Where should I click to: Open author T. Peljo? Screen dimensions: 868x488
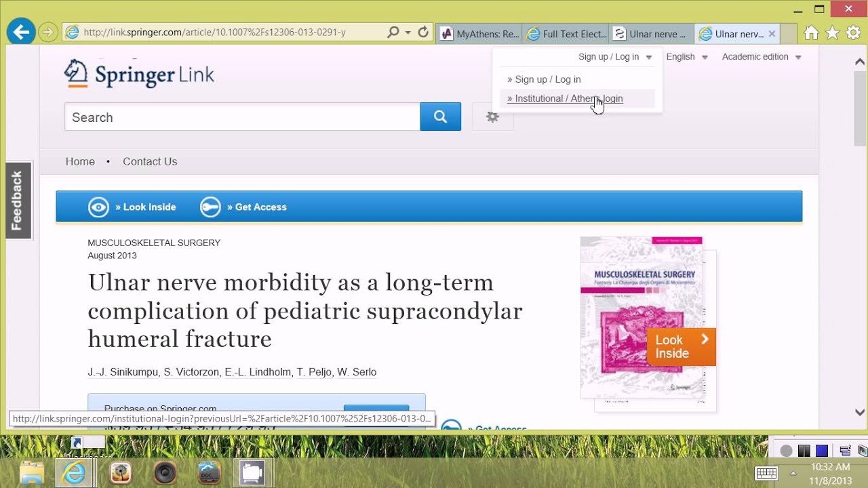pyautogui.click(x=314, y=372)
